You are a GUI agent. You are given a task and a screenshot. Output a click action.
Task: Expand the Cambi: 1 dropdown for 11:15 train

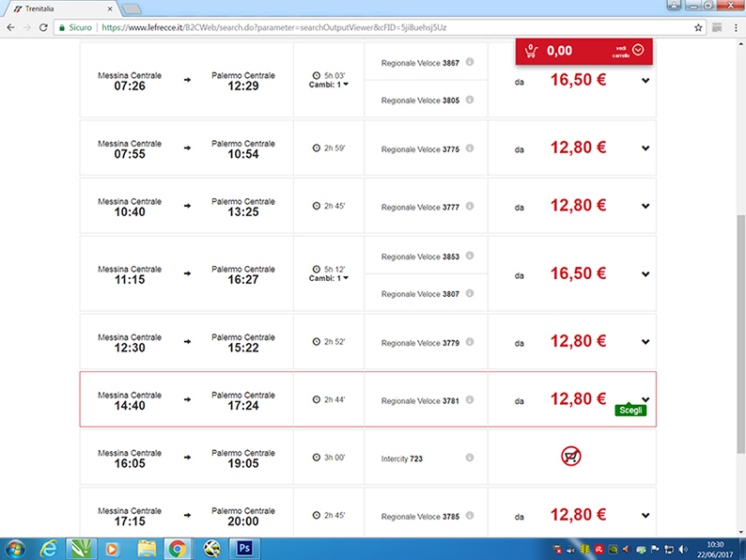click(x=328, y=278)
